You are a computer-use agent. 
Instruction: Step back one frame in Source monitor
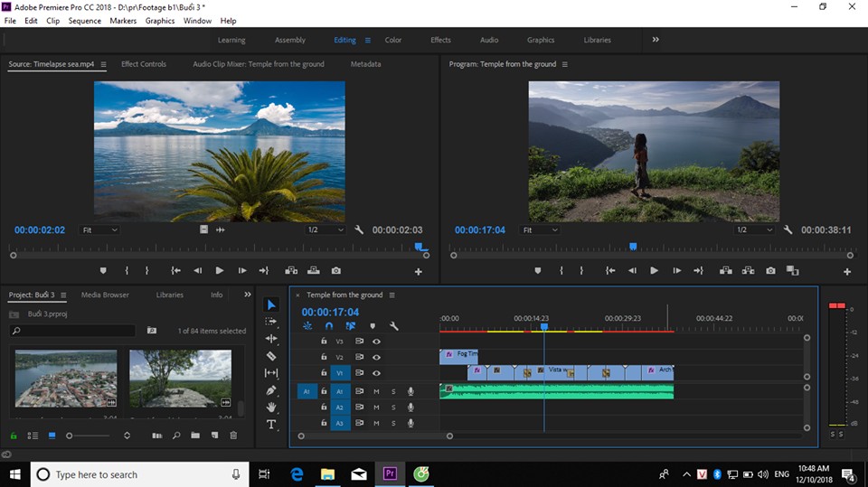pyautogui.click(x=198, y=271)
